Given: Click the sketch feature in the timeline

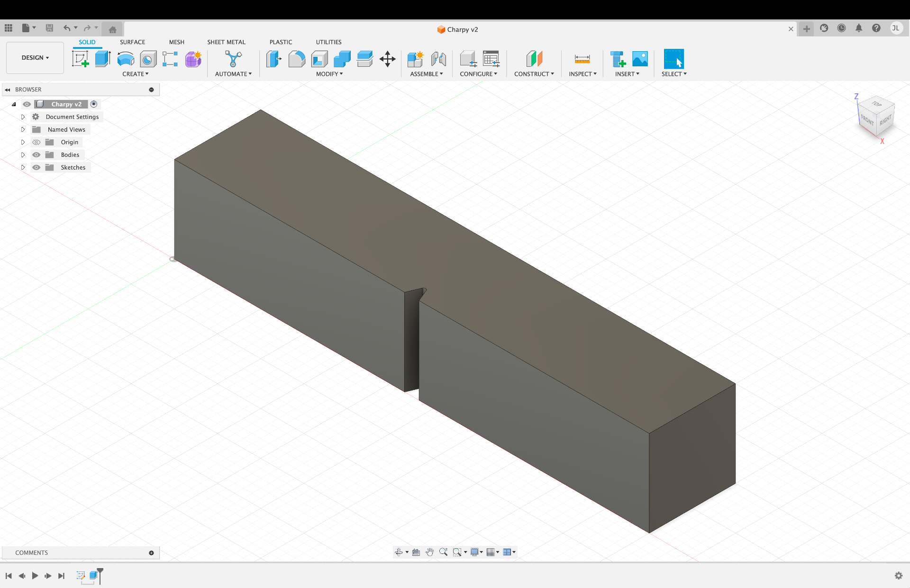Looking at the screenshot, I should [81, 575].
